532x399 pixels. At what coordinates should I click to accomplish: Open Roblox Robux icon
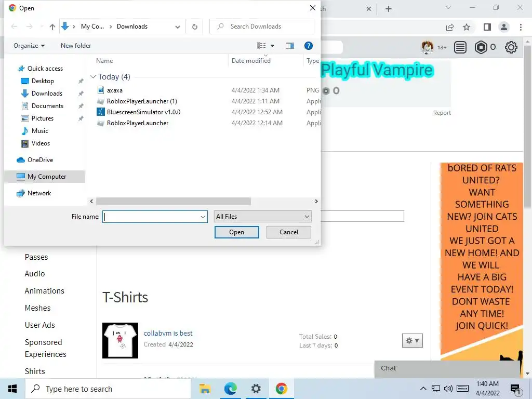[x=481, y=47]
